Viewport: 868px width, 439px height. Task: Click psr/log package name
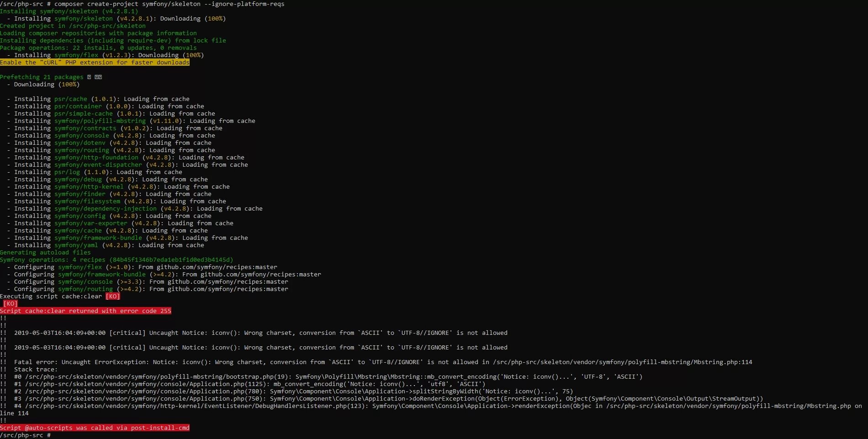tap(67, 172)
